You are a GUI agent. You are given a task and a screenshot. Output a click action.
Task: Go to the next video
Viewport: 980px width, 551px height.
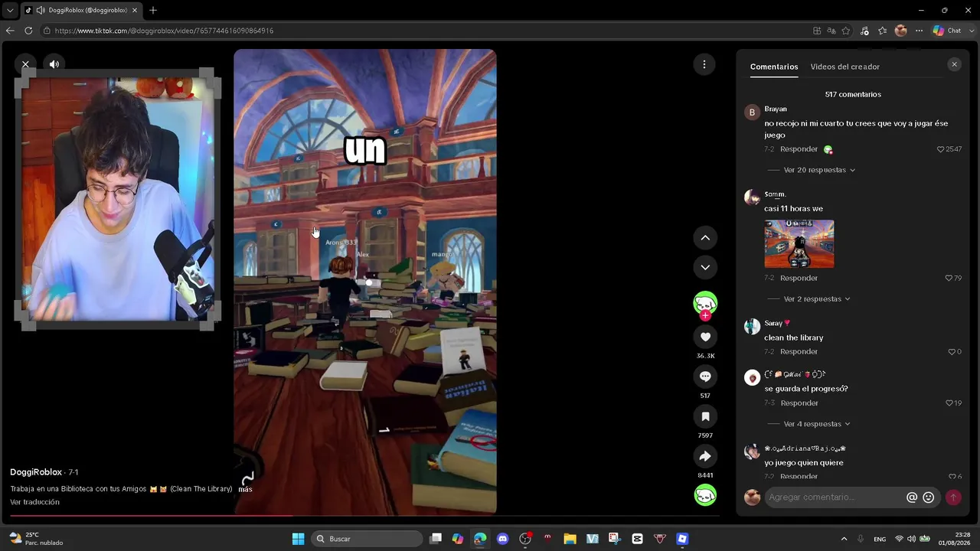point(705,267)
